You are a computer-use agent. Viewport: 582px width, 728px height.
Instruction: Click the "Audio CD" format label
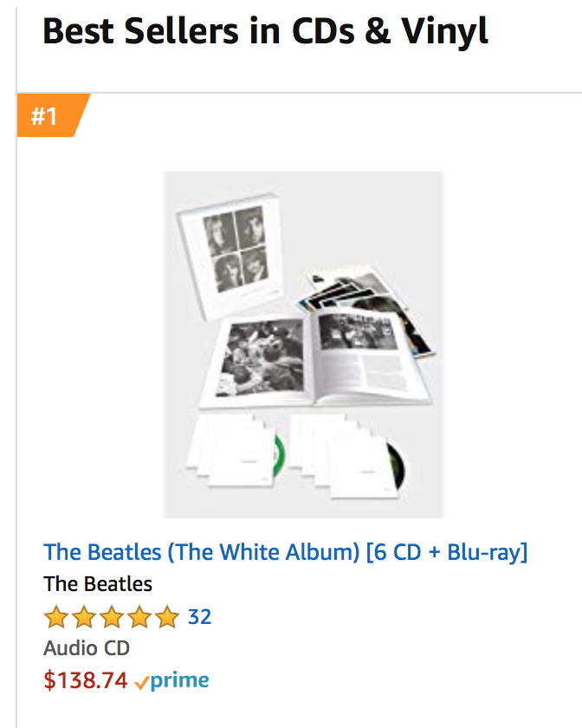(87, 648)
